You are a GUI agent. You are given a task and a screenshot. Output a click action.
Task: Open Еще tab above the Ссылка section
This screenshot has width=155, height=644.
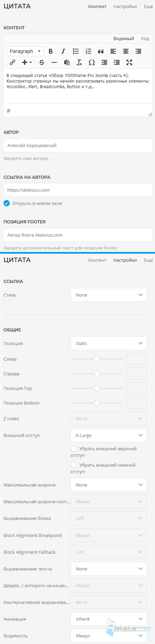point(148,260)
